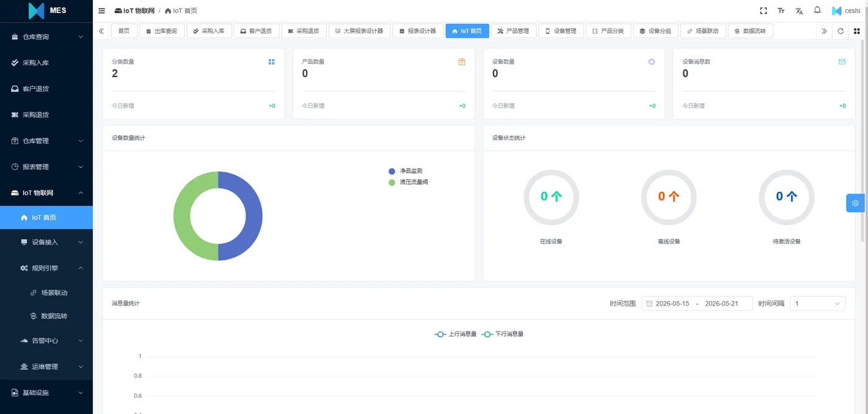868x414 pixels.
Task: Toggle the 下行消息量 legend series
Action: coord(503,334)
